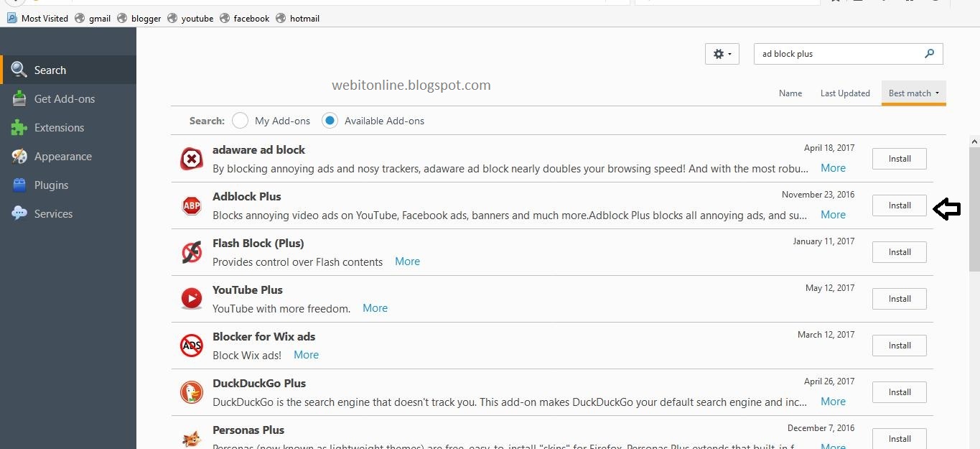Screen dimensions: 980x449
Task: Click the Adblock Plus ABP icon
Action: click(x=192, y=205)
